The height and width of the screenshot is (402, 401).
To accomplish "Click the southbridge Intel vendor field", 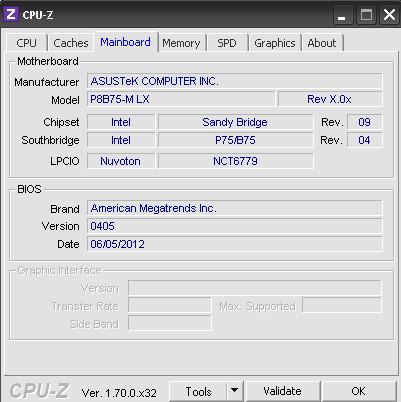I will click(121, 140).
